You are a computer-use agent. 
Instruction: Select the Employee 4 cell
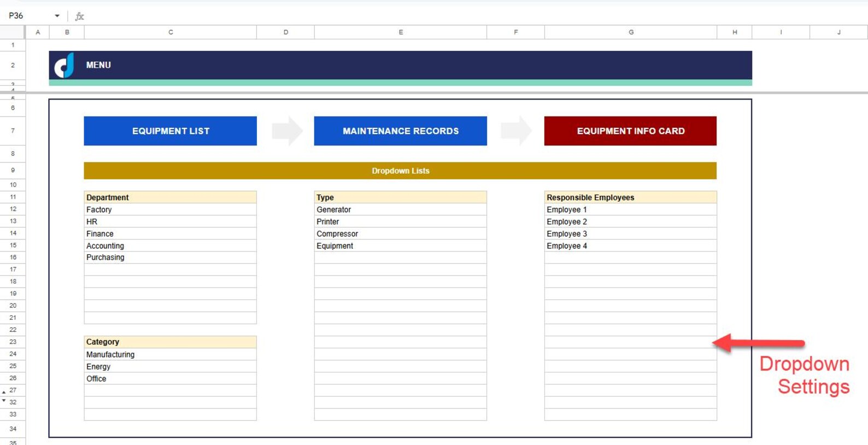pos(631,245)
